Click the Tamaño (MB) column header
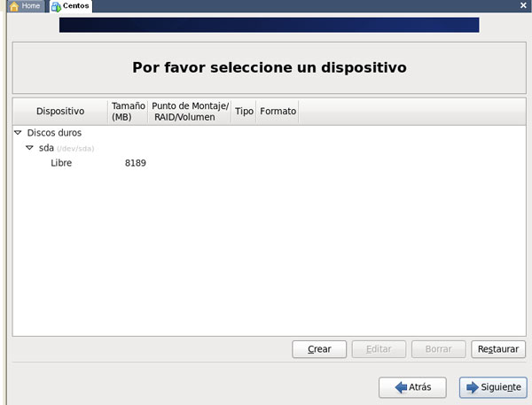532x405 pixels. pyautogui.click(x=128, y=112)
